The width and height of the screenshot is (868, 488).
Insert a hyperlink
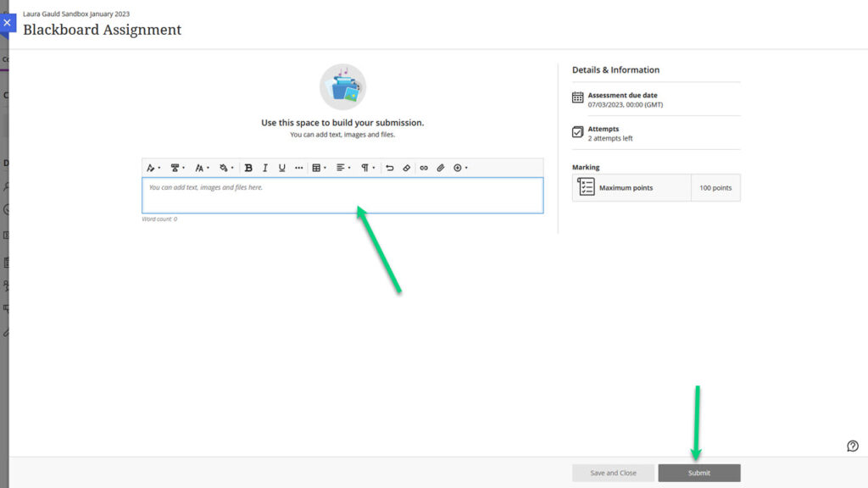(424, 168)
